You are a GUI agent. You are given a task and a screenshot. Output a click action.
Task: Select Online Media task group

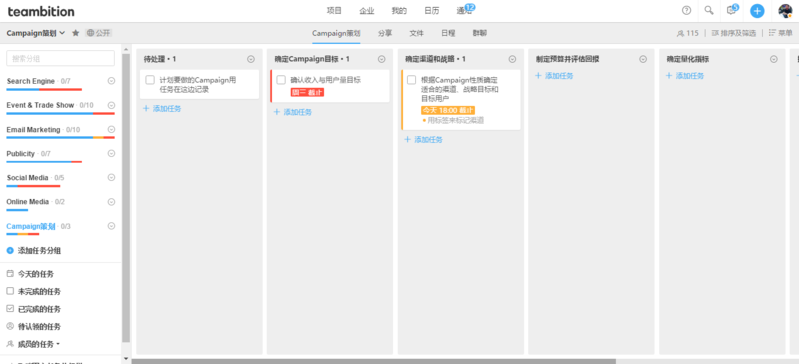28,202
